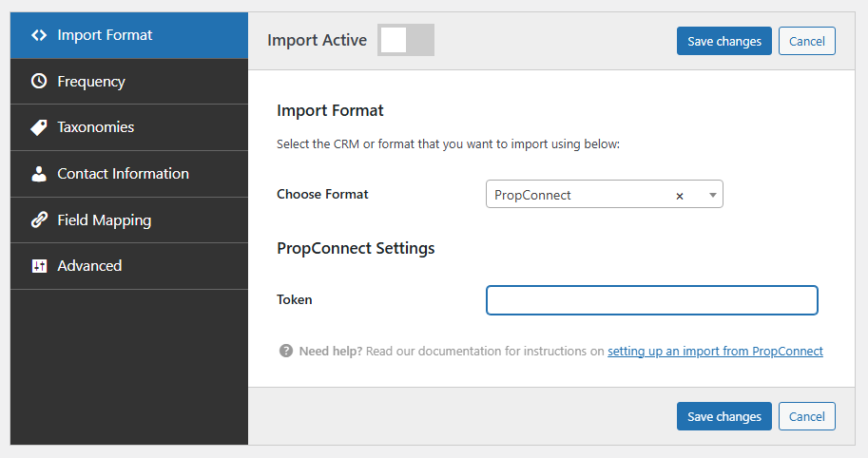Click the bottom Cancel button
The height and width of the screenshot is (458, 868).
[806, 416]
